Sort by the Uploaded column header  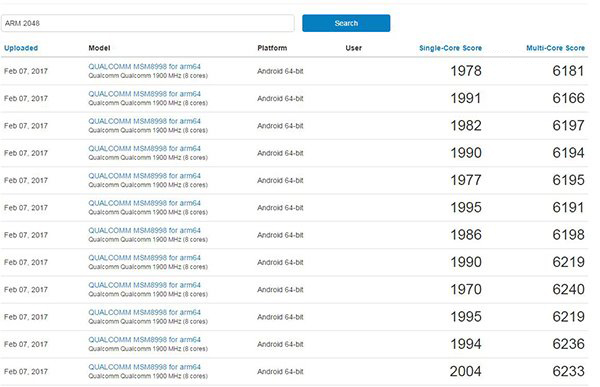21,48
